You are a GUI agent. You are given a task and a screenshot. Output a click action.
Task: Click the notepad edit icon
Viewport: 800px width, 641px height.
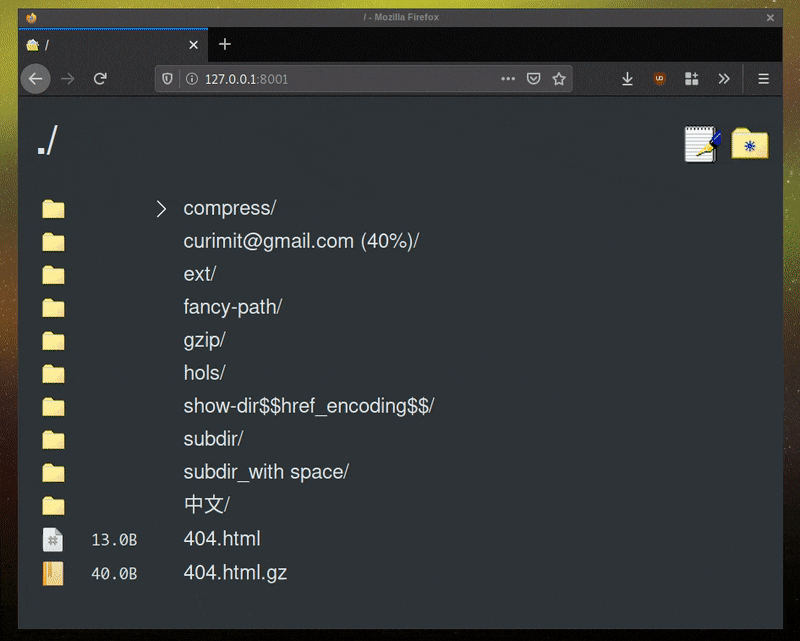pos(702,144)
